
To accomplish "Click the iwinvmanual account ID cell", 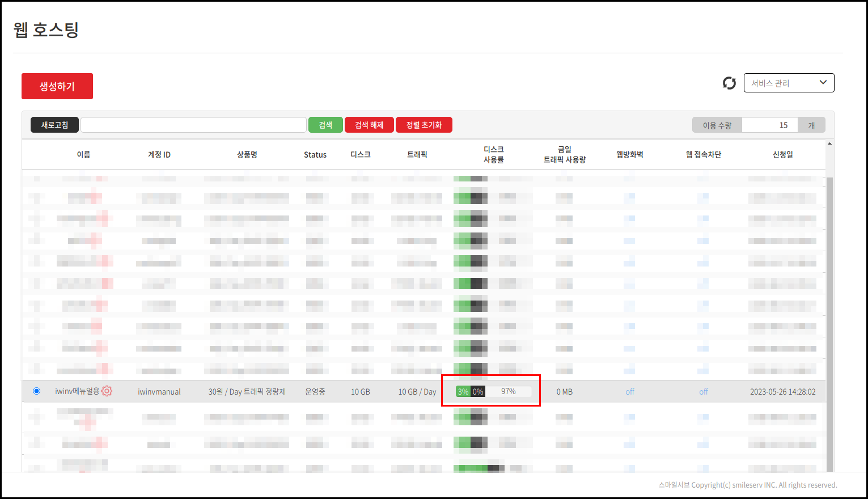I will click(x=159, y=392).
